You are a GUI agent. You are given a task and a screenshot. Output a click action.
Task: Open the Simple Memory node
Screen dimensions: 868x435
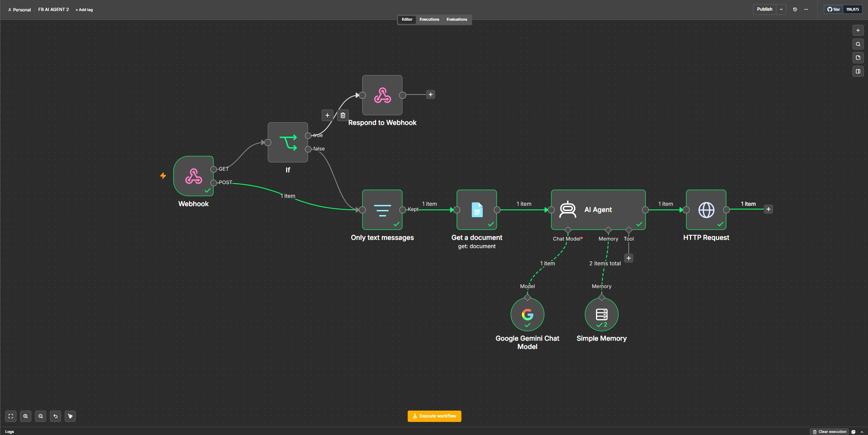click(602, 315)
